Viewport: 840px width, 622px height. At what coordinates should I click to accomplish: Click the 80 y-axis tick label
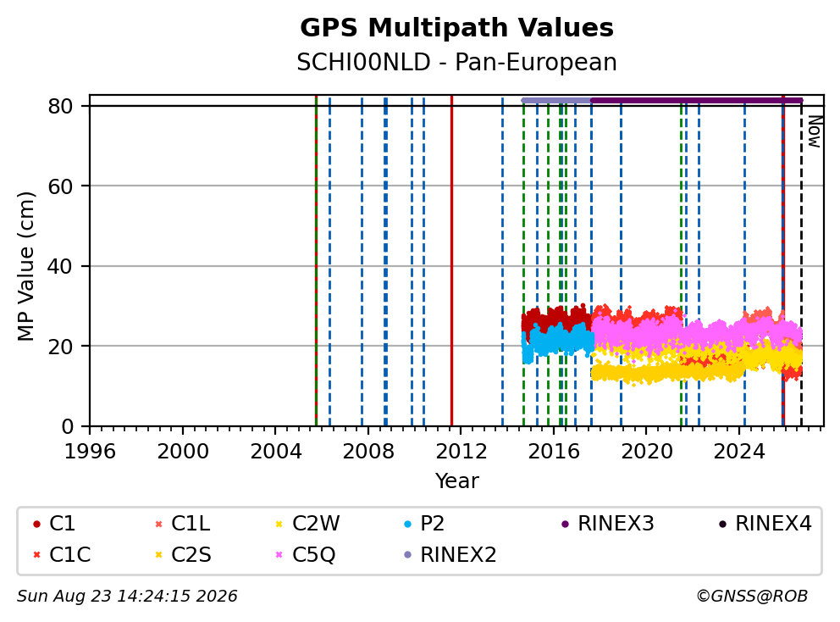pos(60,106)
